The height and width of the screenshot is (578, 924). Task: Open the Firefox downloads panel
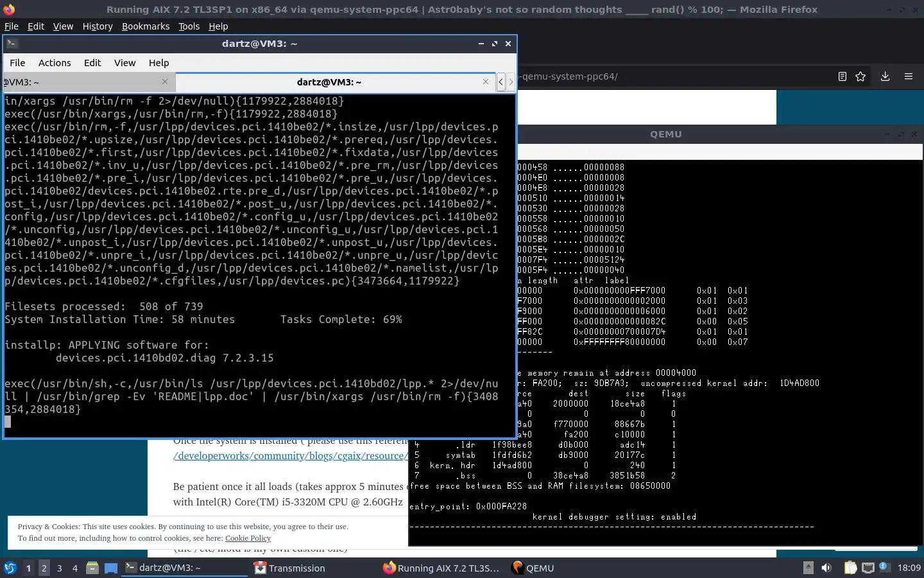pyautogui.click(x=885, y=76)
